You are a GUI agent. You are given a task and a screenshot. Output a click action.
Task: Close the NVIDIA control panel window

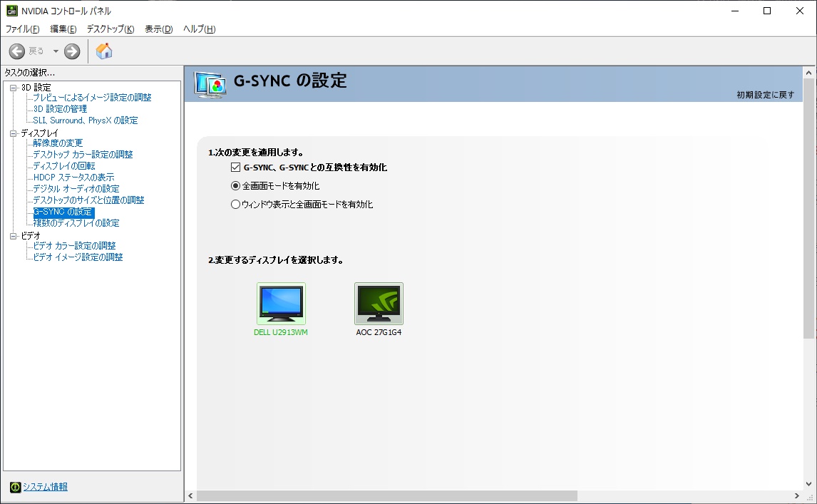[x=800, y=11]
